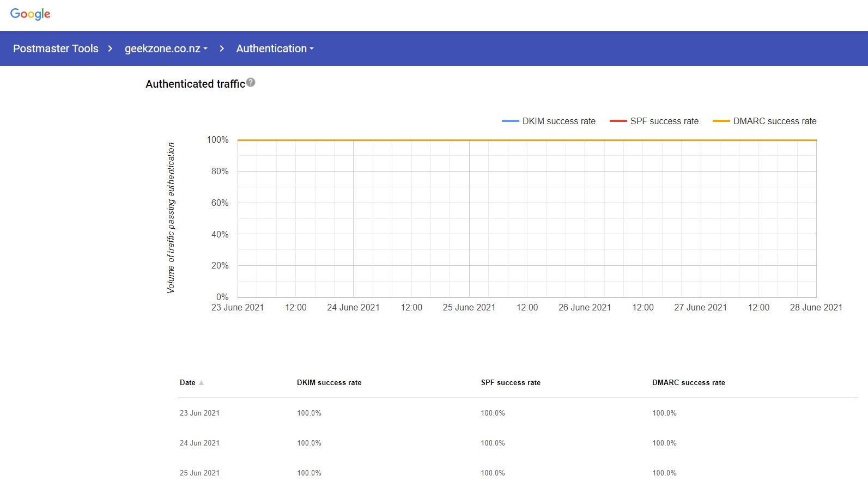Click SPF success rate column header

tap(511, 383)
